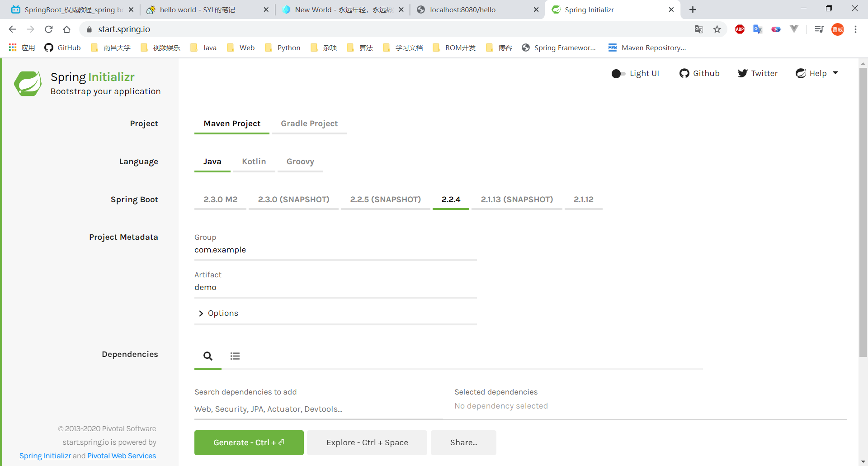Select Spring Boot 2.2.5 (SNAPSHOT)
The height and width of the screenshot is (466, 868).
(385, 200)
